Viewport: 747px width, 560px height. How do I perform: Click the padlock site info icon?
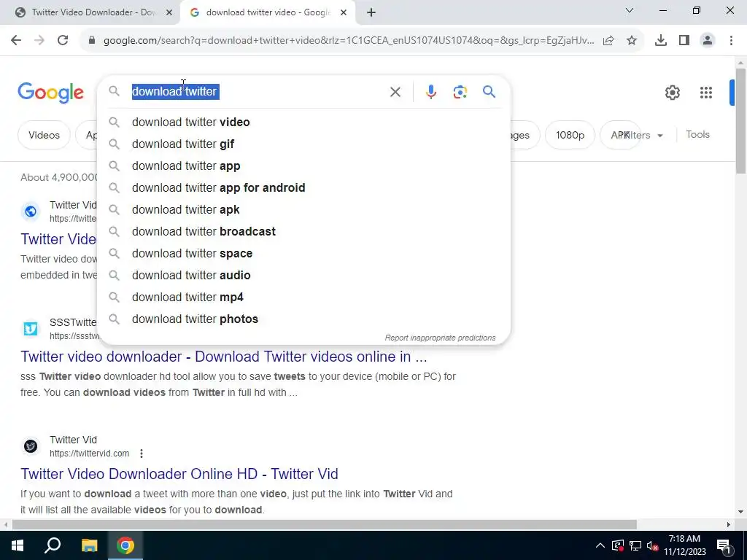click(92, 40)
